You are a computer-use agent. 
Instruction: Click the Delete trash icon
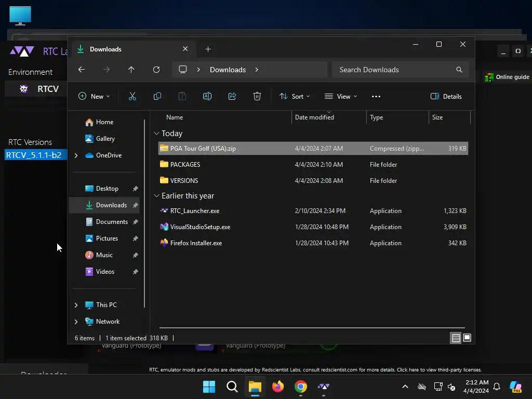[x=257, y=96]
